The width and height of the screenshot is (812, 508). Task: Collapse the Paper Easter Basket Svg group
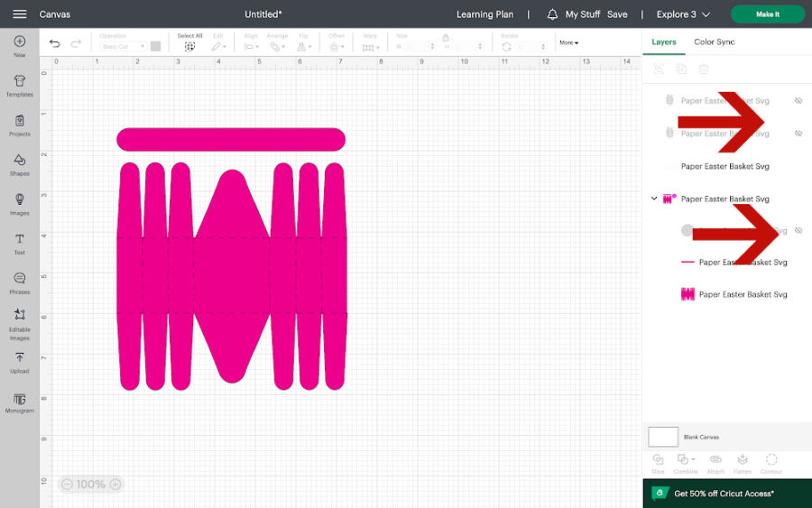[654, 199]
